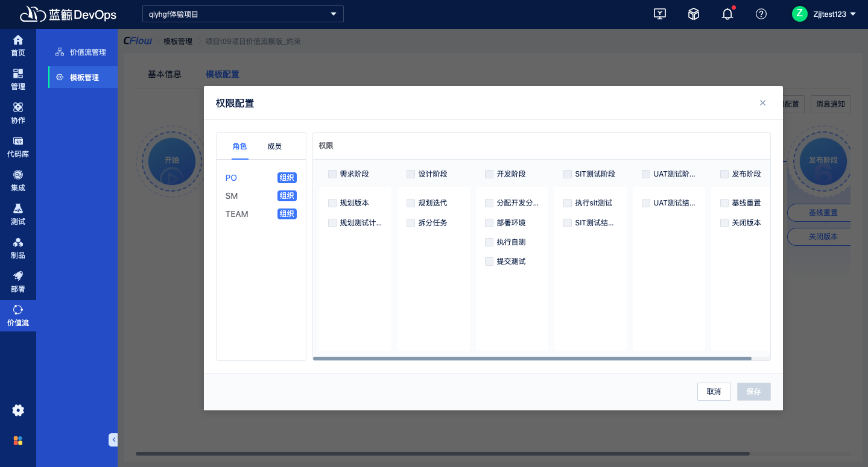Open the 模板配置 tab
Image resolution: width=868 pixels, height=467 pixels.
pyautogui.click(x=223, y=74)
